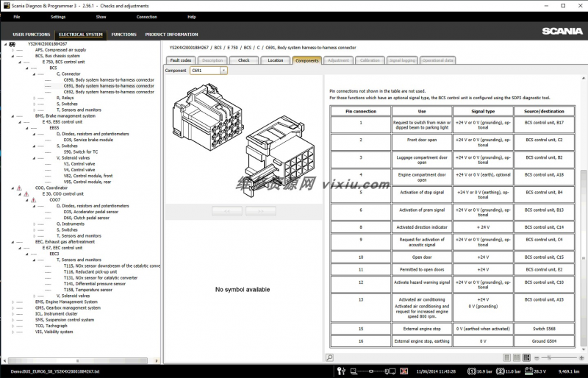Click the next image >> button
The height and width of the screenshot is (378, 588).
[x=261, y=210]
